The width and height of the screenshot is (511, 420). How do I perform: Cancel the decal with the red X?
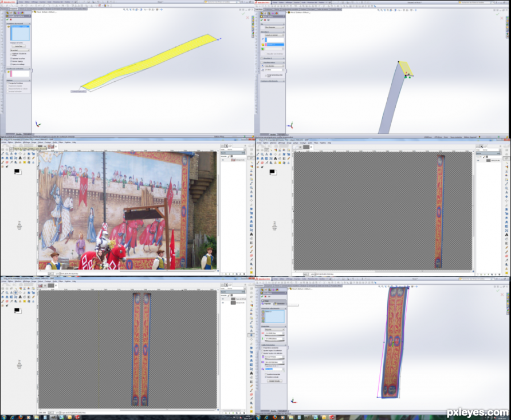click(x=265, y=296)
